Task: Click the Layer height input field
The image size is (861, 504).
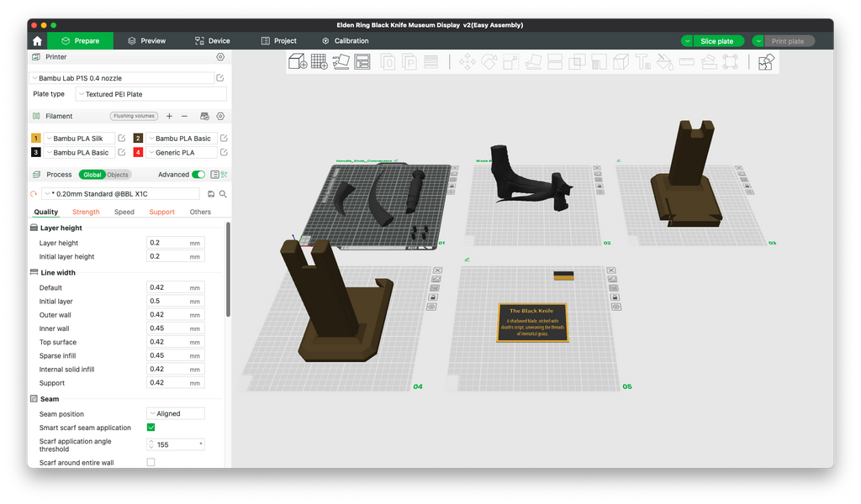Action: tap(175, 243)
